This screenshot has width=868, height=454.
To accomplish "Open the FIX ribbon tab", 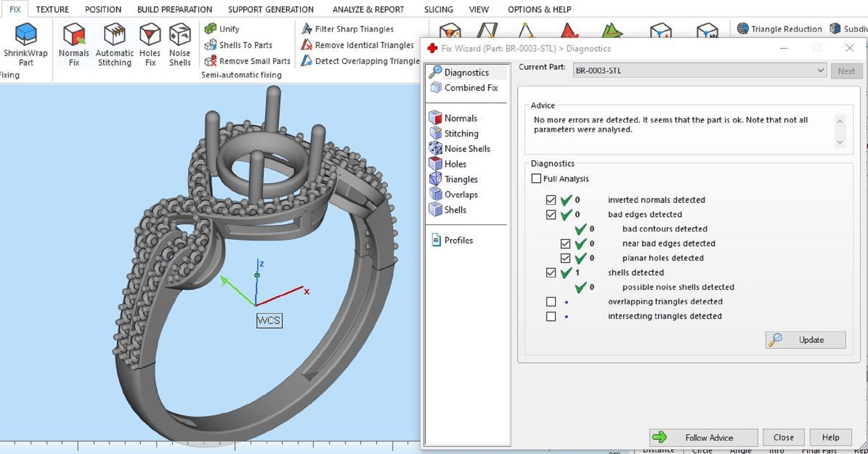I will click(15, 9).
